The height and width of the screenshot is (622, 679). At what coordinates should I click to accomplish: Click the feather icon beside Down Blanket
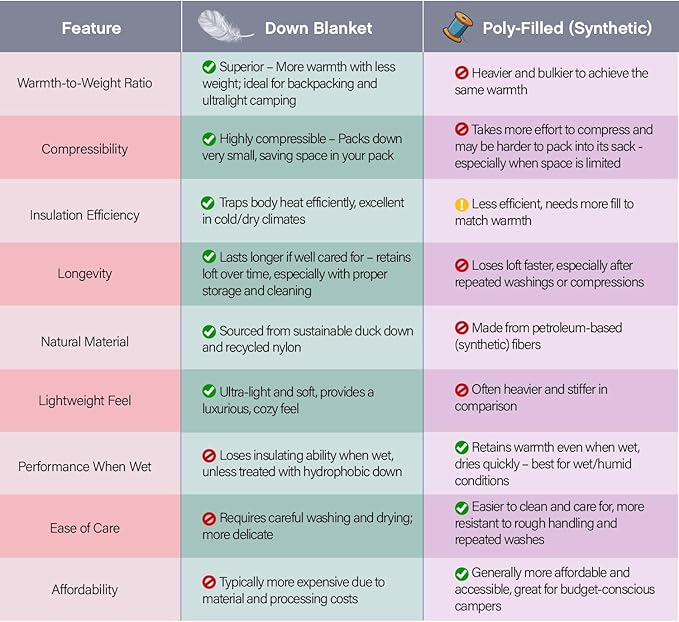tap(224, 26)
